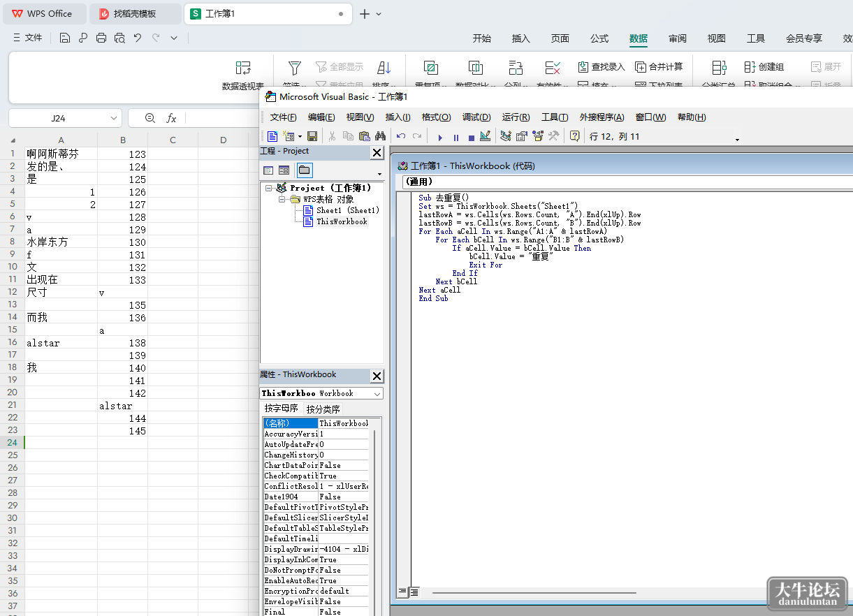Click the View WPS spreadsheet icon in VBA toolbar
The width and height of the screenshot is (853, 616).
(x=272, y=136)
